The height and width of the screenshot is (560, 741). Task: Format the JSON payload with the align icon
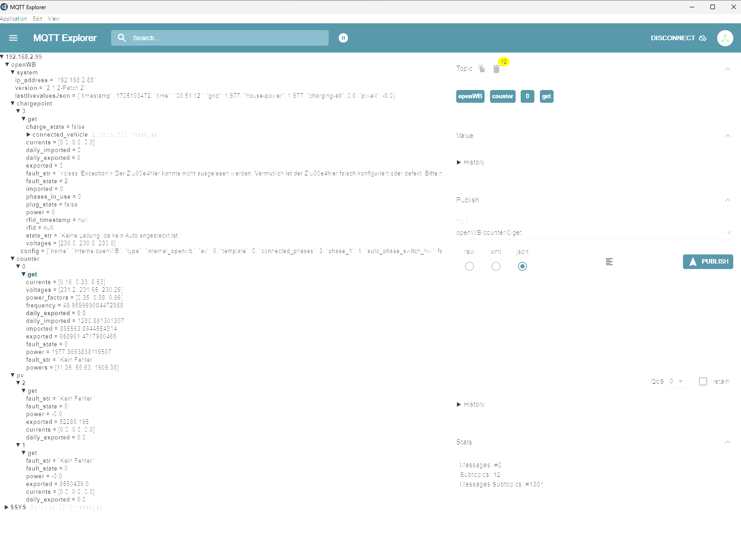click(609, 262)
